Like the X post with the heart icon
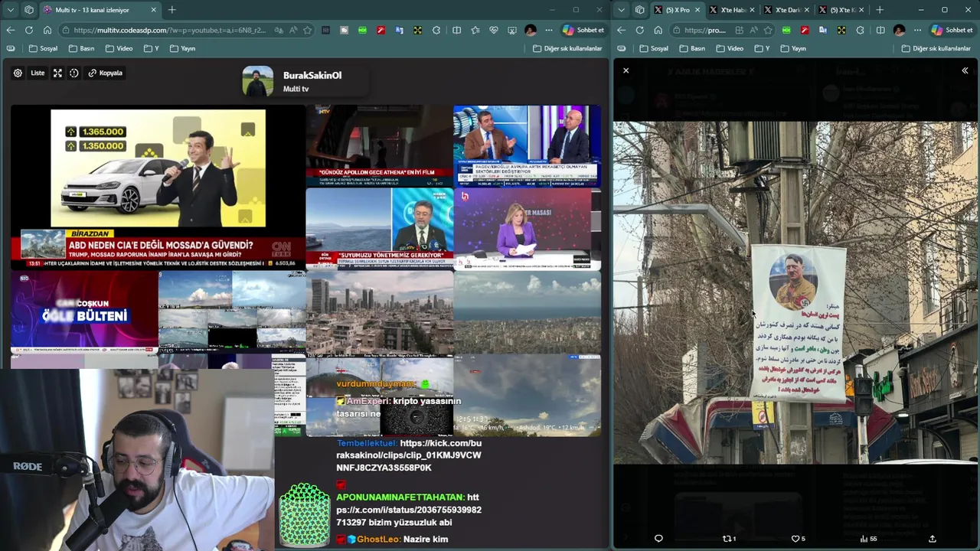980x551 pixels. tap(798, 539)
